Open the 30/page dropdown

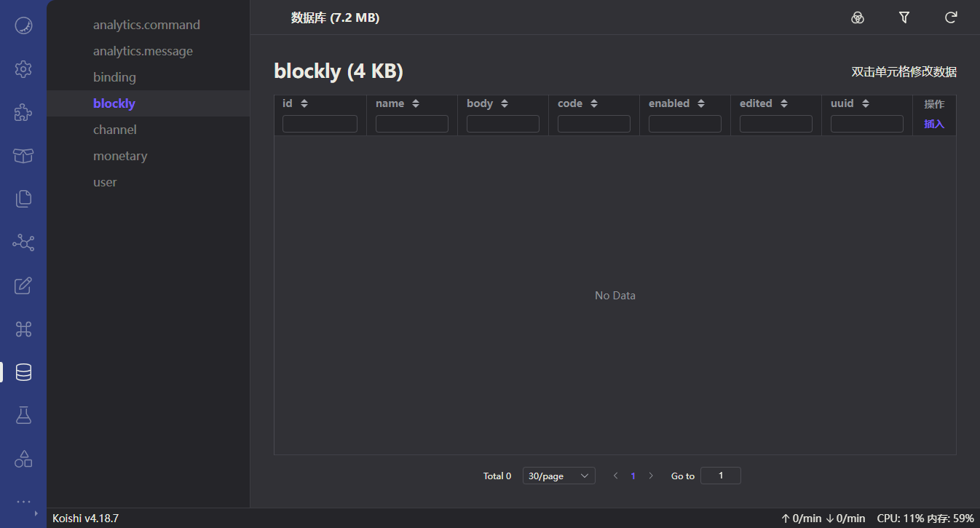tap(558, 475)
